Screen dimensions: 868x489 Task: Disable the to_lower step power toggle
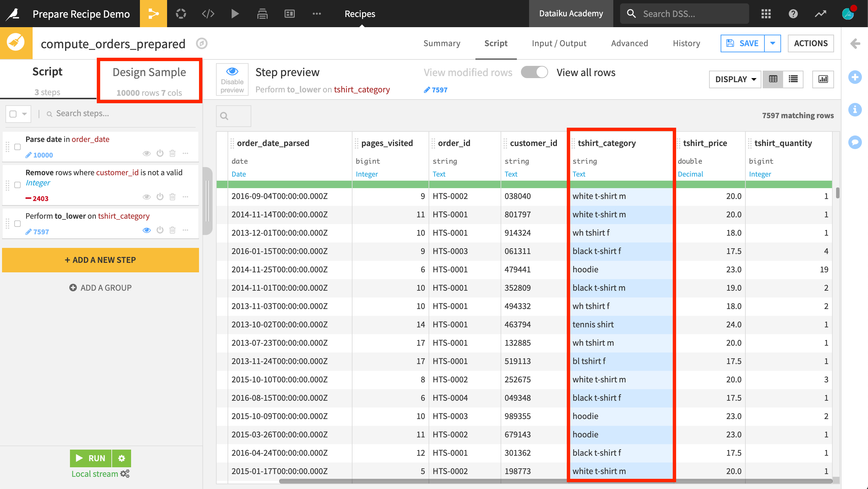coord(160,230)
